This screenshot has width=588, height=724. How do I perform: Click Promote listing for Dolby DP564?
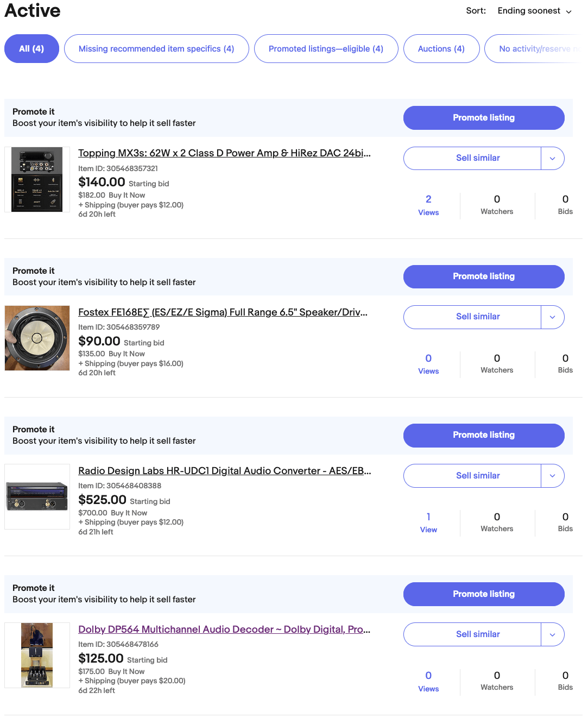coord(484,594)
